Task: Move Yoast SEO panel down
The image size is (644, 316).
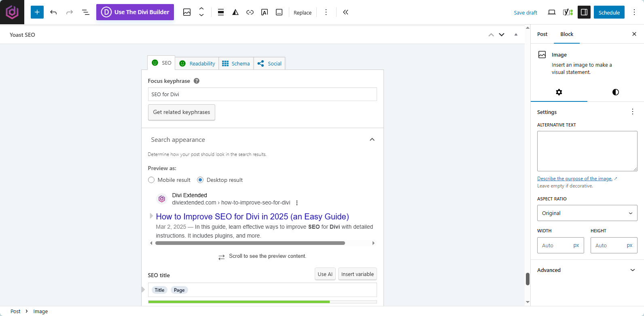Action: 502,35
